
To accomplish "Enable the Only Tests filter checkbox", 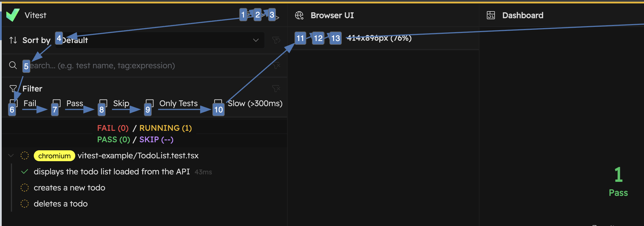I will point(150,103).
